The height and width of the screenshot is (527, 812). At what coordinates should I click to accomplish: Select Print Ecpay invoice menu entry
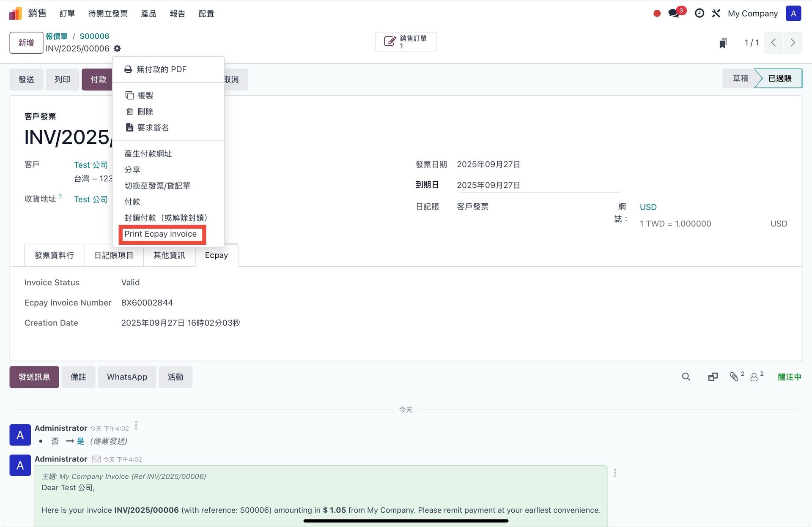pyautogui.click(x=161, y=234)
